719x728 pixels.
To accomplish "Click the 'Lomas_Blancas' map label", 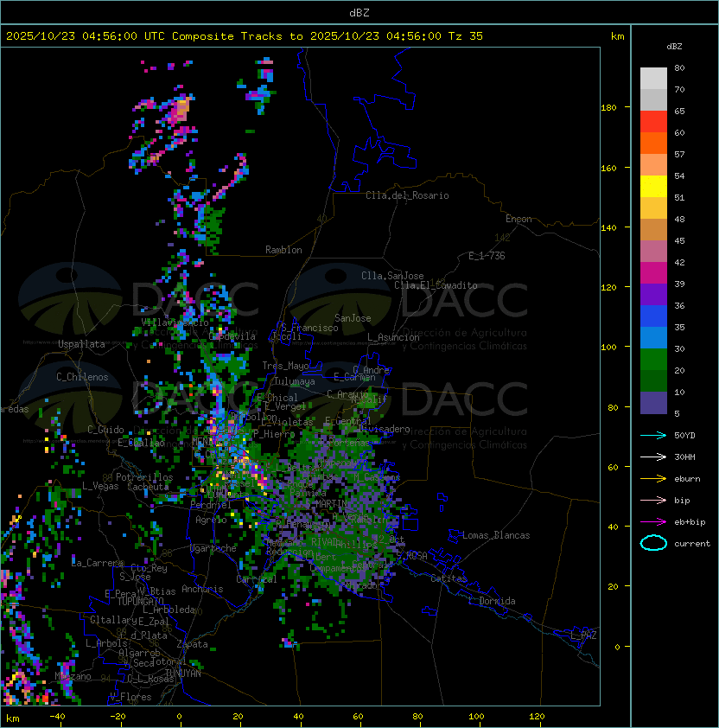I will [x=496, y=535].
